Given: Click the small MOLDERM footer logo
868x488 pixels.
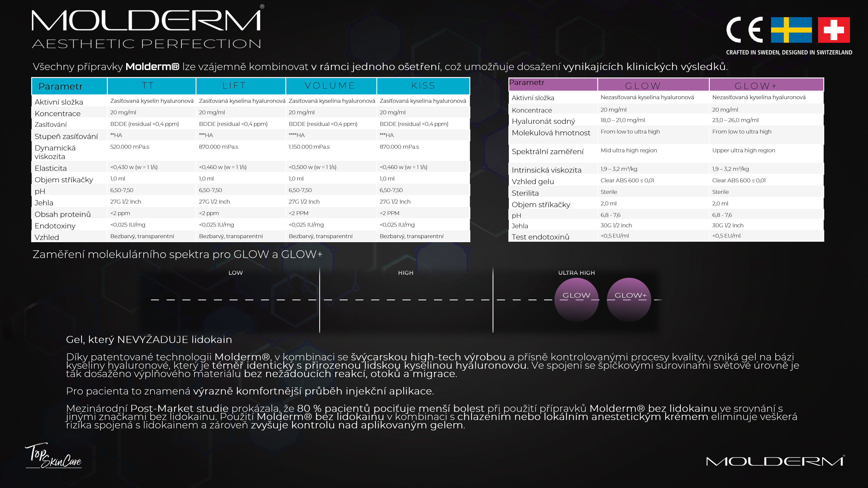Looking at the screenshot, I should pyautogui.click(x=775, y=461).
